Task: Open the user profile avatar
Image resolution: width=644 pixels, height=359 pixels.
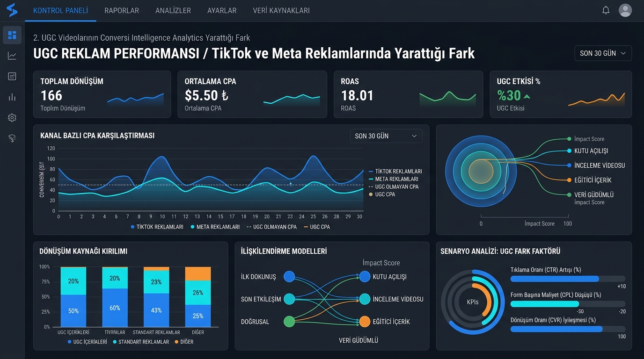Action: click(625, 10)
